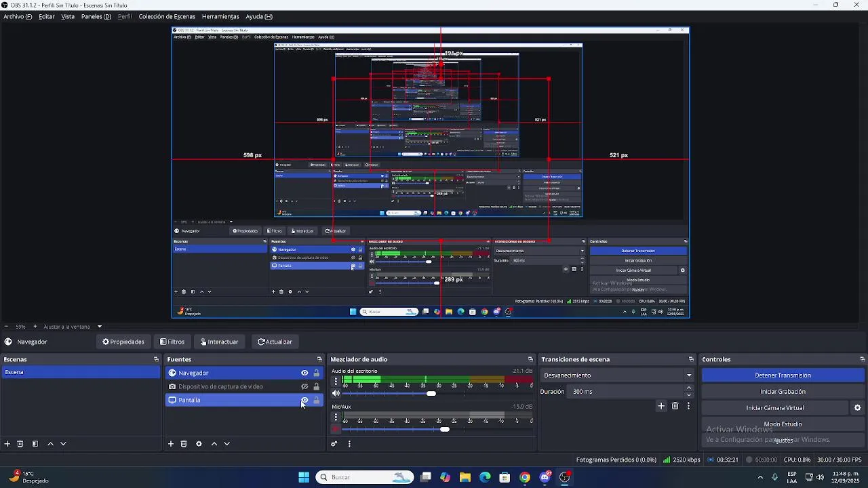The width and height of the screenshot is (868, 488).
Task: Zoom out preview with minus icon
Action: pyautogui.click(x=6, y=327)
